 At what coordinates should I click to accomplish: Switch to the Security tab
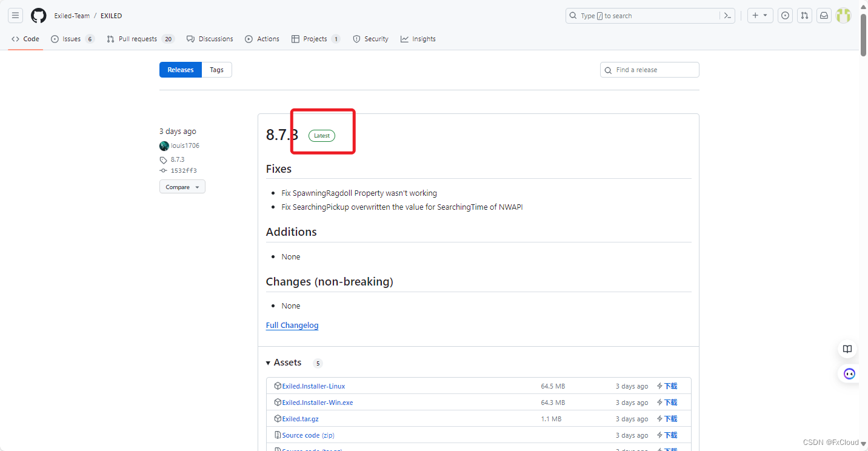tap(370, 39)
